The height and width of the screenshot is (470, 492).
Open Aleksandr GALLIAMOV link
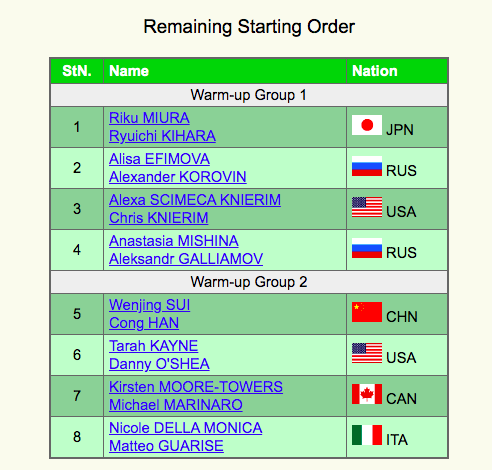click(186, 259)
